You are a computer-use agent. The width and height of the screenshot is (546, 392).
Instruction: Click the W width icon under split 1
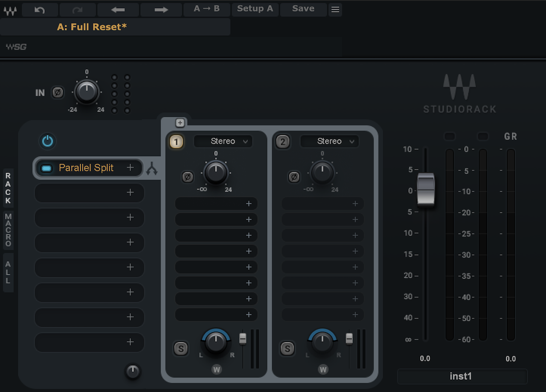pyautogui.click(x=217, y=369)
